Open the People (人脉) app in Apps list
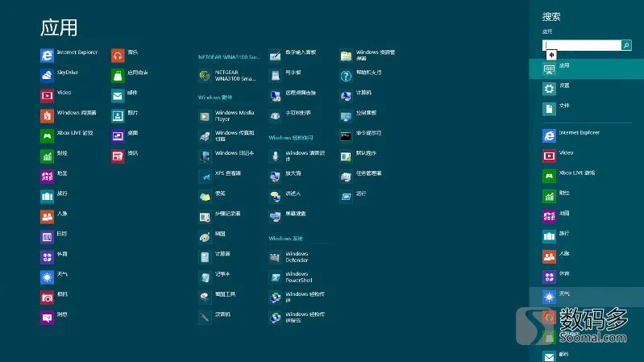This screenshot has height=362, width=644. (54, 217)
